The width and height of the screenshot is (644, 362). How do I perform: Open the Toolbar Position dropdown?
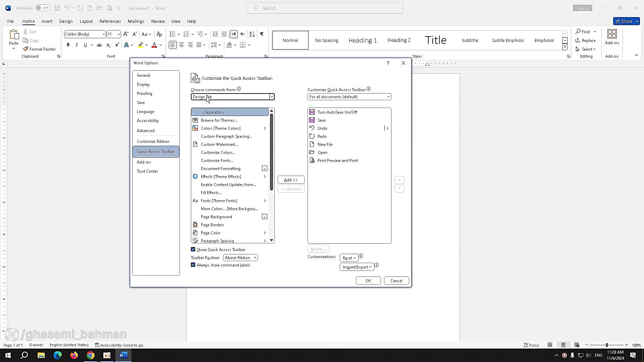[240, 258]
